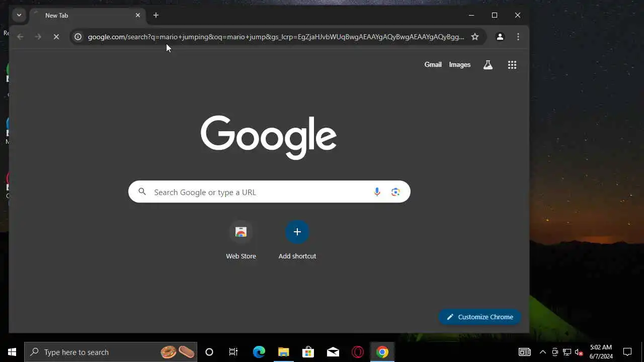Click the tab search dropdown arrow
The width and height of the screenshot is (644, 362).
coord(19,15)
